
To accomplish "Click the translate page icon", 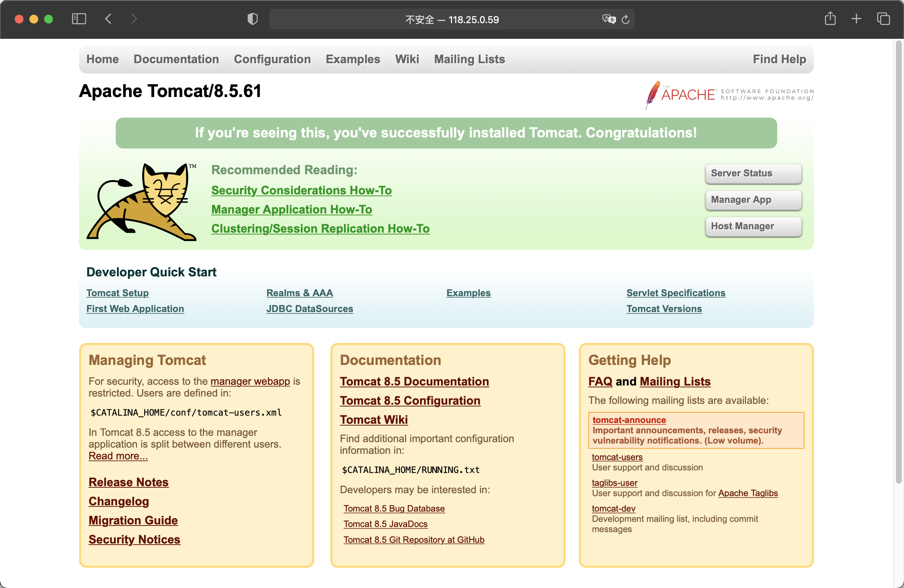I will coord(609,19).
